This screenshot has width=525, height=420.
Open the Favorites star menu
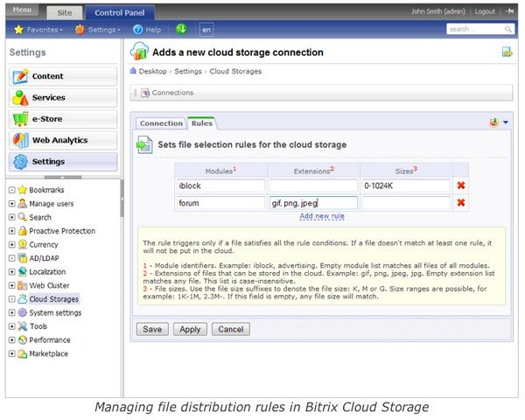pyautogui.click(x=38, y=30)
